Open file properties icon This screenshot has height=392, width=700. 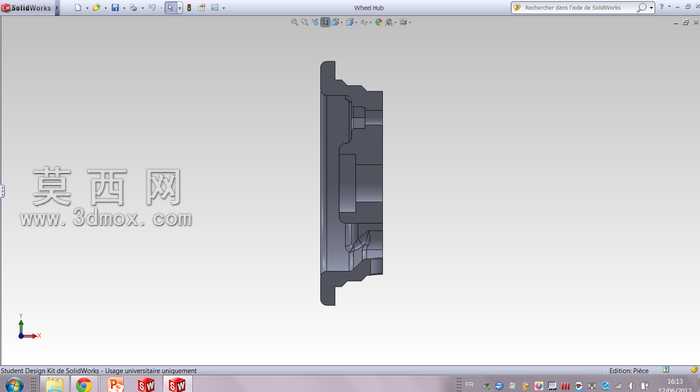[202, 8]
